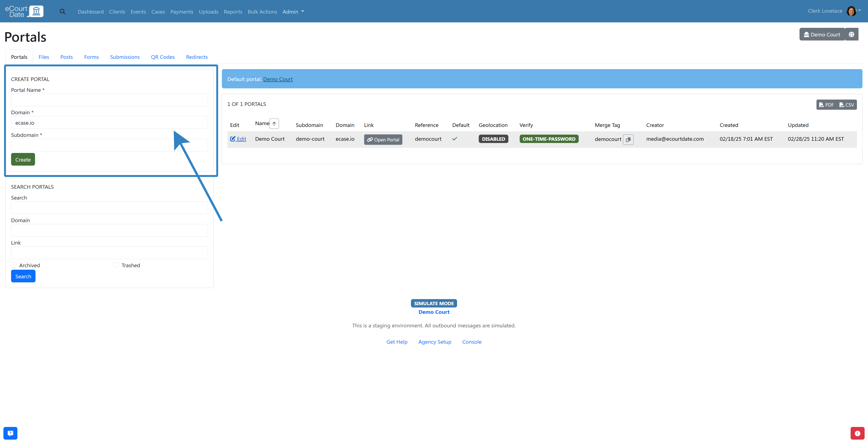Click the Get Help footer link
The height and width of the screenshot is (443, 868).
(x=397, y=342)
